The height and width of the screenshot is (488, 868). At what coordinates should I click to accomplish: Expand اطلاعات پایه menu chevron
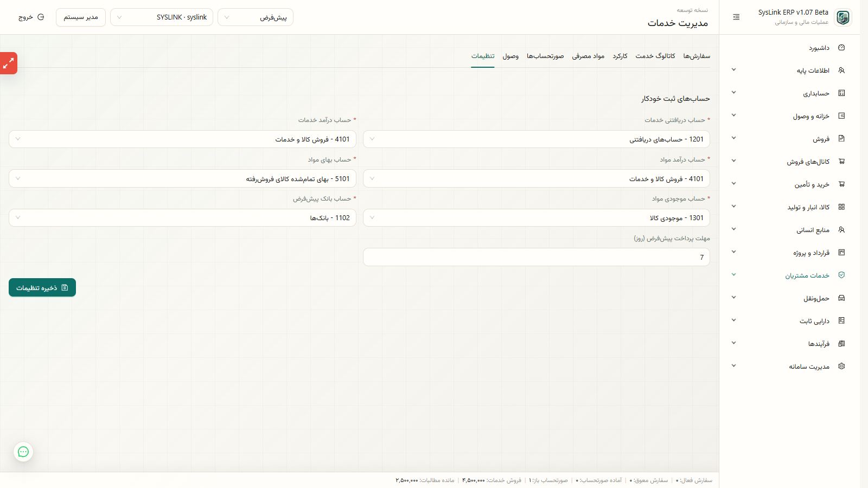pos(733,70)
